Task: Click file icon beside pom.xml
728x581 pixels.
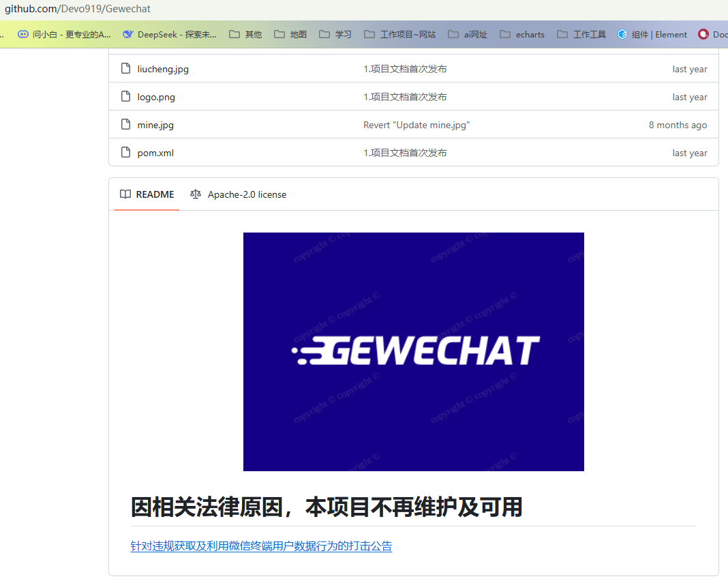Action: [126, 152]
